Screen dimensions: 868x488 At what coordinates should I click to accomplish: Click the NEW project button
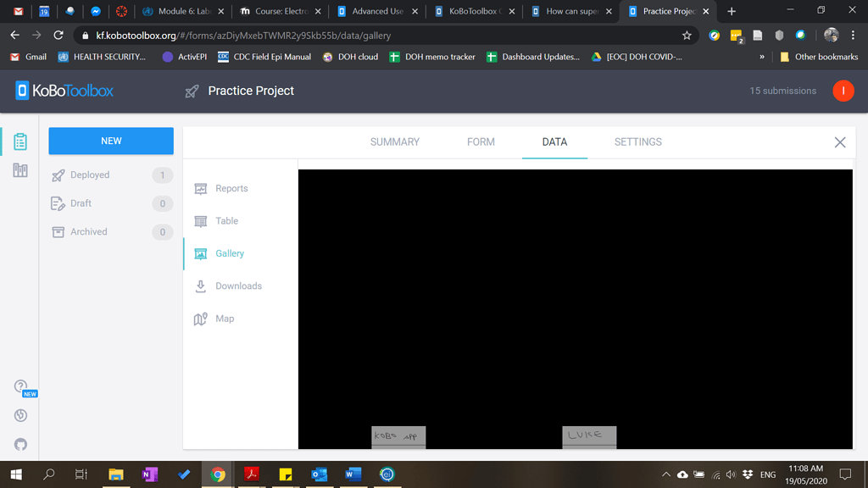pyautogui.click(x=110, y=141)
